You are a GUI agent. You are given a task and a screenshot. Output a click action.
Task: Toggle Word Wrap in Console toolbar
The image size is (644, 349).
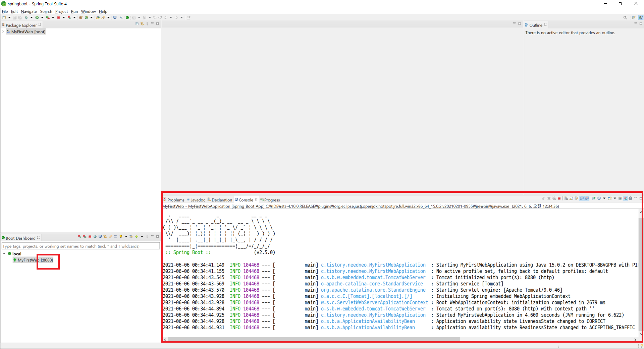tap(576, 198)
